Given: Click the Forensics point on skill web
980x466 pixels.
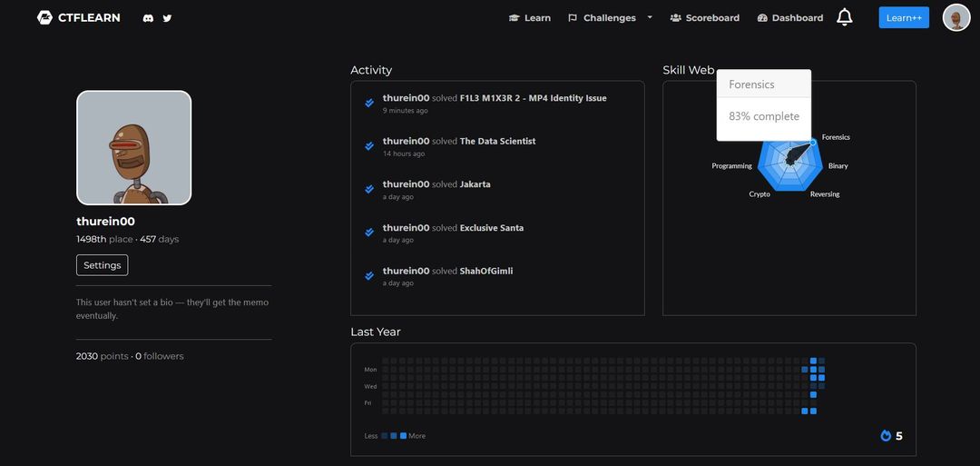Looking at the screenshot, I should point(813,143).
